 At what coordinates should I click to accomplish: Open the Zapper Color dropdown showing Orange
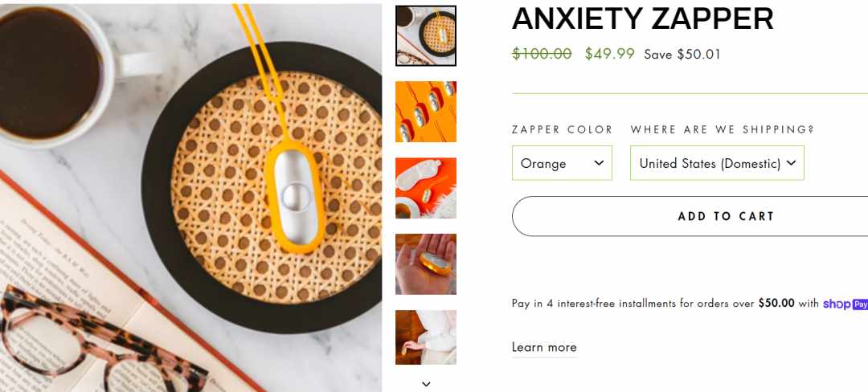click(562, 163)
